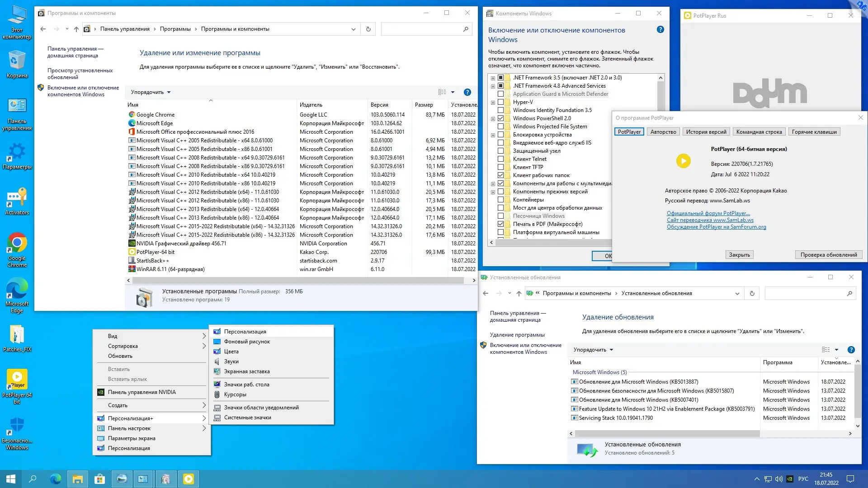This screenshot has width=868, height=488.
Task: Click NVIDIA tray icon
Action: pos(790,479)
